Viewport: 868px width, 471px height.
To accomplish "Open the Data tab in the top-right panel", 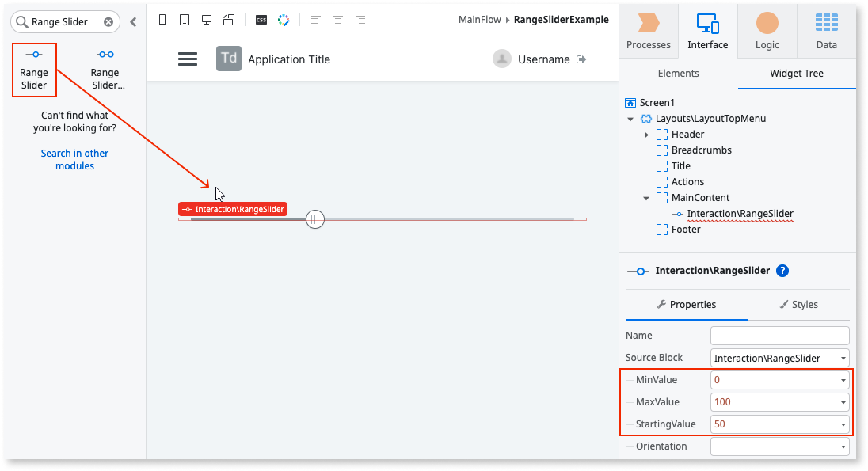I will [x=826, y=31].
